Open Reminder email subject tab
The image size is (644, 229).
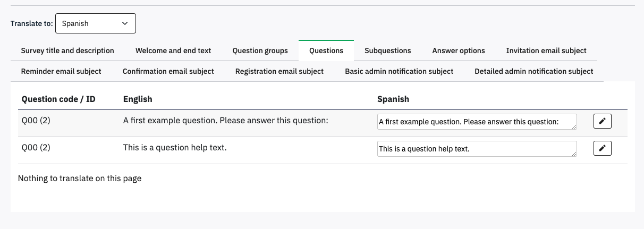tap(61, 71)
